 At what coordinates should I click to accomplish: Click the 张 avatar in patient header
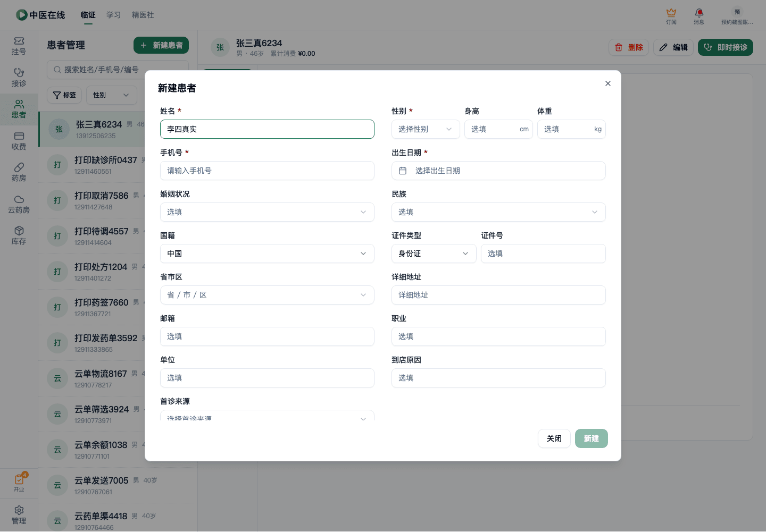(220, 47)
